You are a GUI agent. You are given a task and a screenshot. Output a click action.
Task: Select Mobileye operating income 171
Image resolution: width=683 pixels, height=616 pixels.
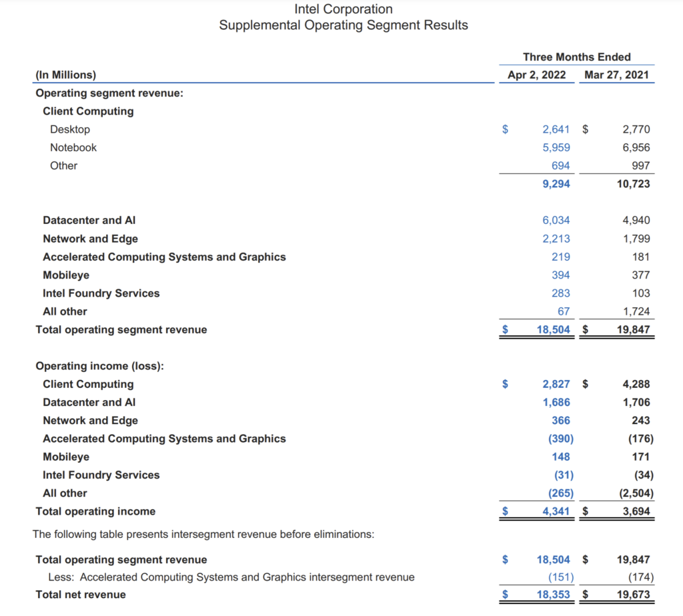[x=641, y=457]
